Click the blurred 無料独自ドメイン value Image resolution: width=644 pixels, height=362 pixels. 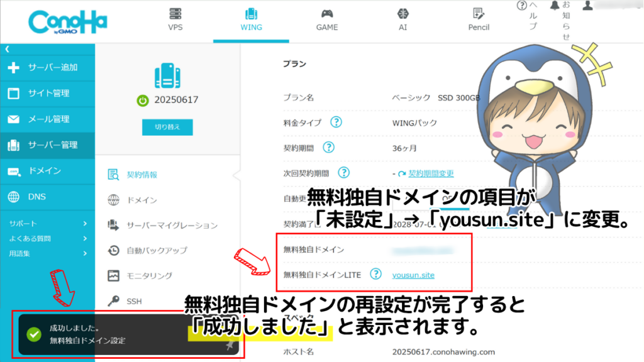(x=423, y=250)
